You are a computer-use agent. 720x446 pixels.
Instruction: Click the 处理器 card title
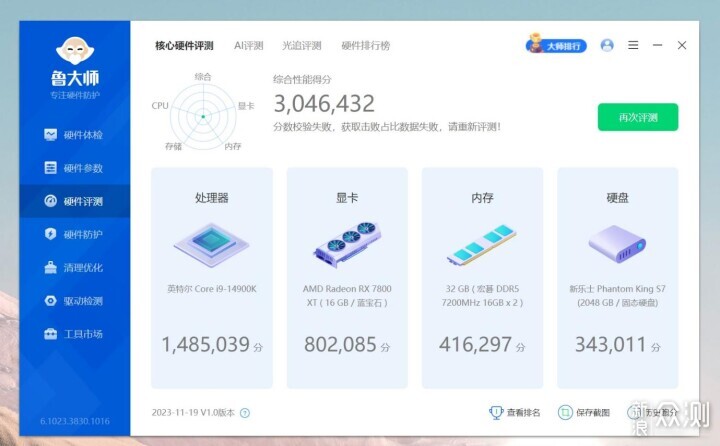pyautogui.click(x=212, y=198)
